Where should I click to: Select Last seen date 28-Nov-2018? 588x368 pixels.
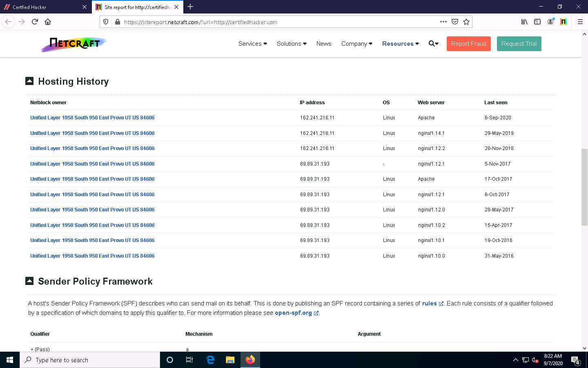(499, 148)
